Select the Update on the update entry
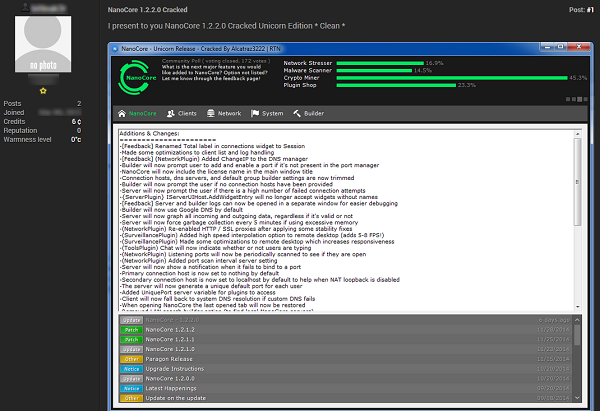The image size is (600, 411). (346, 398)
